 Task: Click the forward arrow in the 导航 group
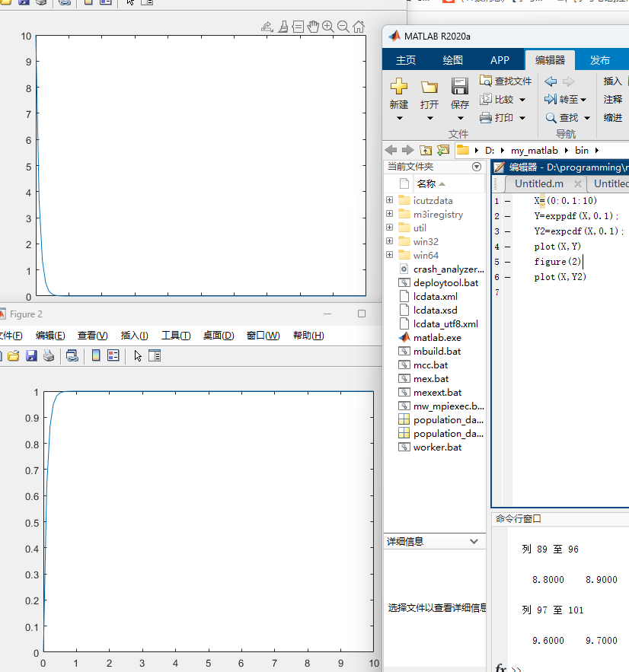[x=569, y=81]
